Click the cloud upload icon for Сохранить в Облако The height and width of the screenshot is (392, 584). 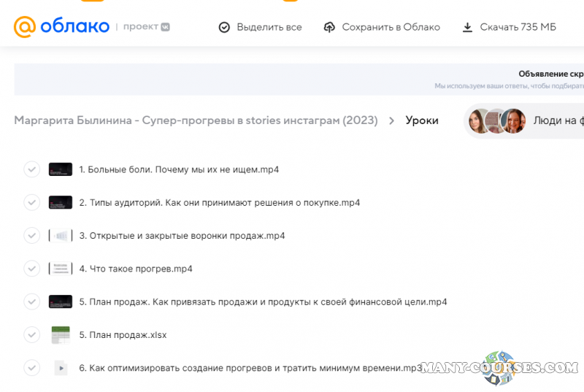click(329, 27)
